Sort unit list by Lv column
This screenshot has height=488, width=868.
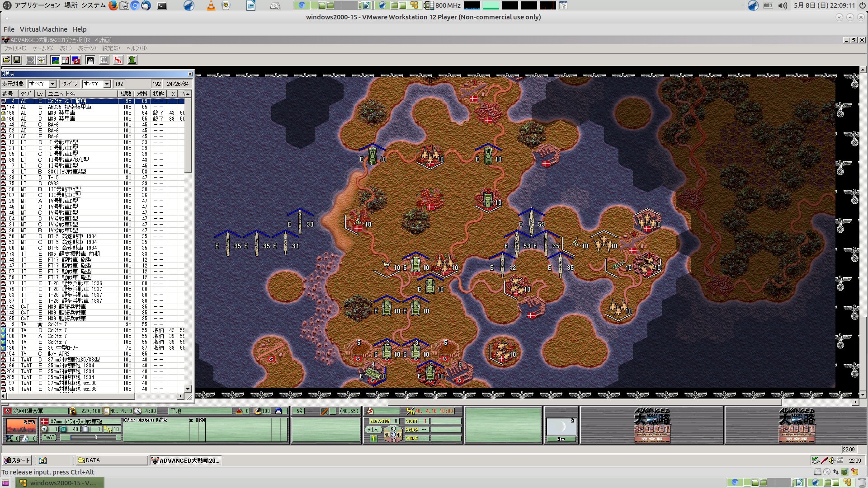tap(40, 94)
